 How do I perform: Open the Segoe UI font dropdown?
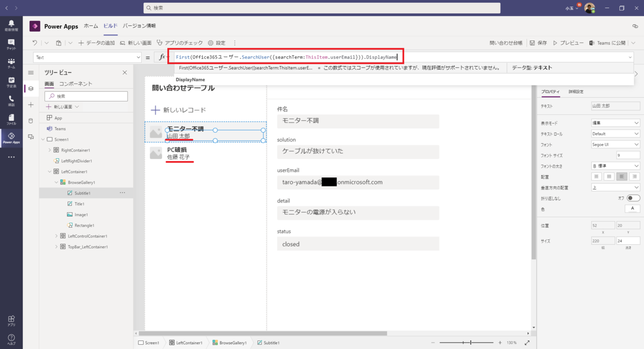[x=615, y=144]
